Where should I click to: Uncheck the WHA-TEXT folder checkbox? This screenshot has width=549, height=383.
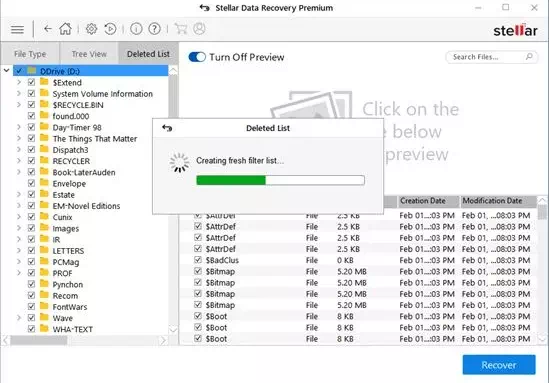31,329
